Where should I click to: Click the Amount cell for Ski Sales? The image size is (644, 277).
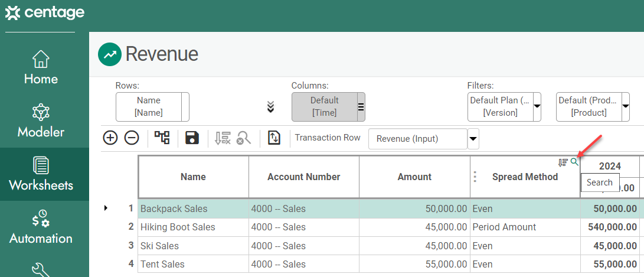point(415,246)
